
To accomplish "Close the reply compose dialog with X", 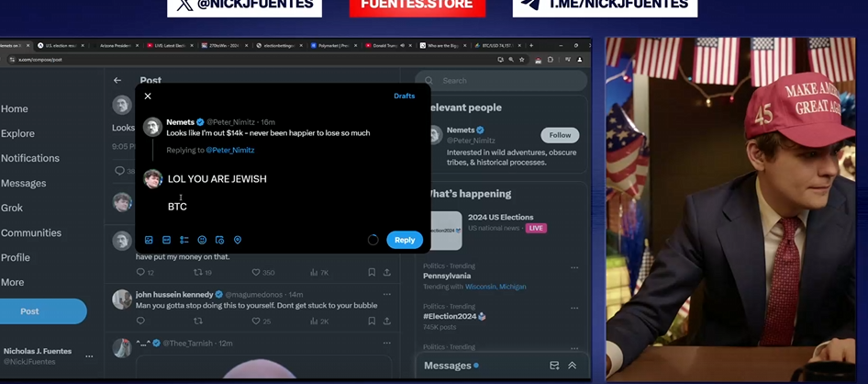I will 148,96.
